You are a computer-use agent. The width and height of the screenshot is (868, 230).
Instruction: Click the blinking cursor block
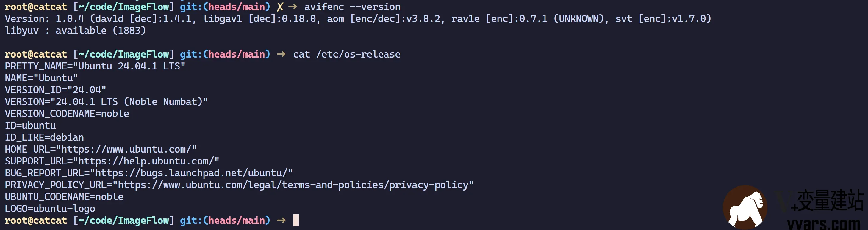point(296,220)
